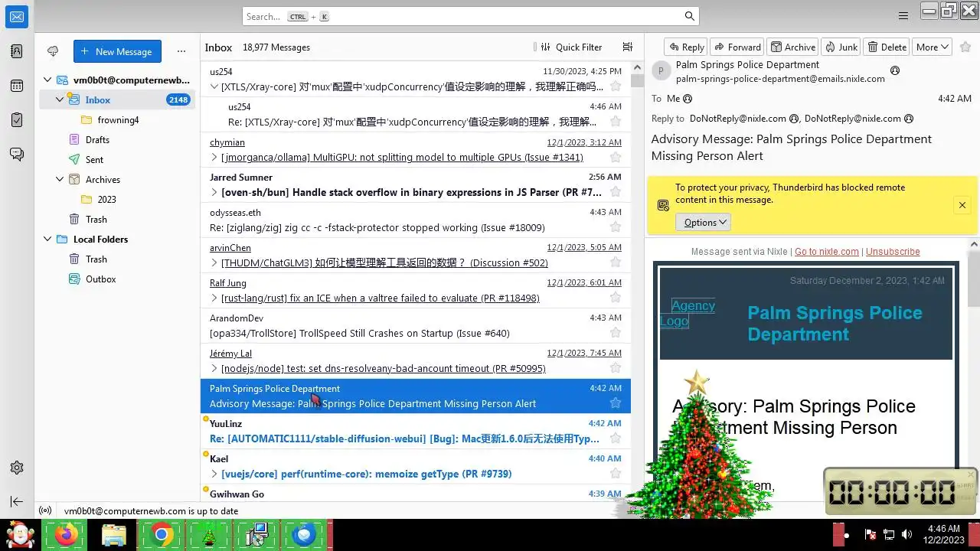The image size is (980, 551).
Task: Click the Reply button
Action: 685,47
